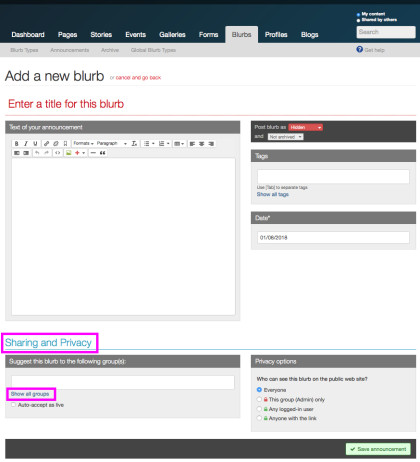The width and height of the screenshot is (420, 462).
Task: Expand the numbered list style arrow
Action: click(x=168, y=144)
